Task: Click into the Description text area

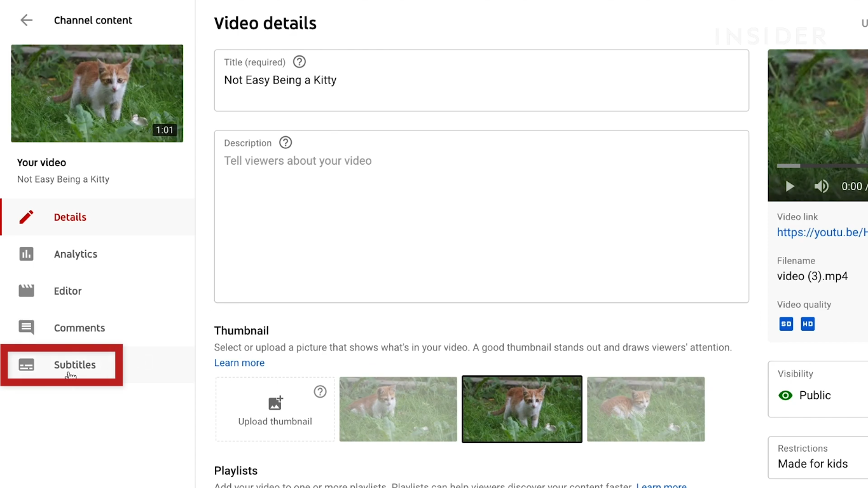Action: pos(481,216)
